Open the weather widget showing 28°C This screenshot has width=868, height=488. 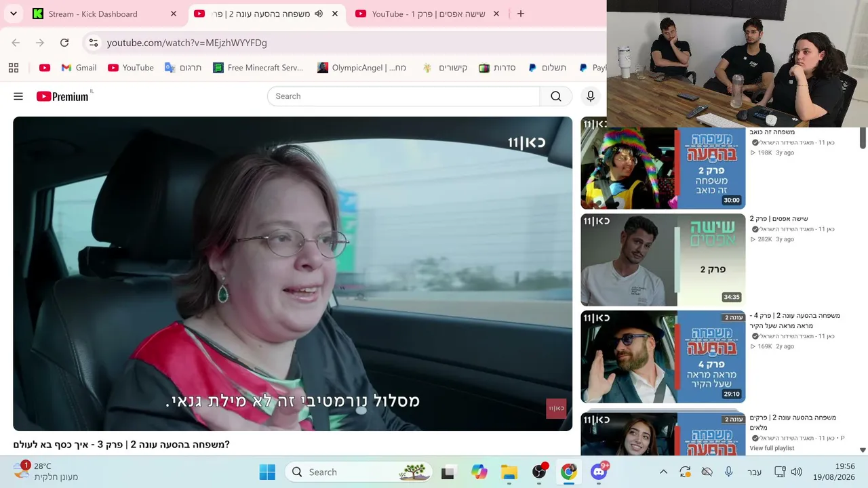tap(46, 472)
